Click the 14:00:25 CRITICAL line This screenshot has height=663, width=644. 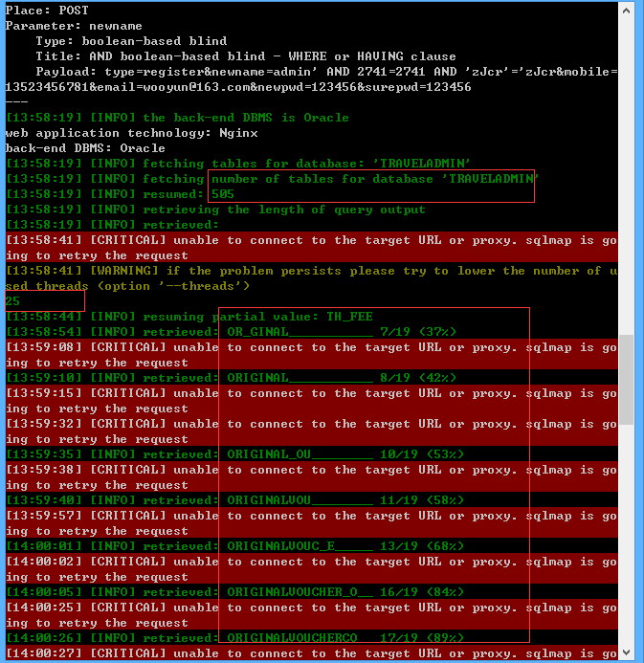point(312,615)
